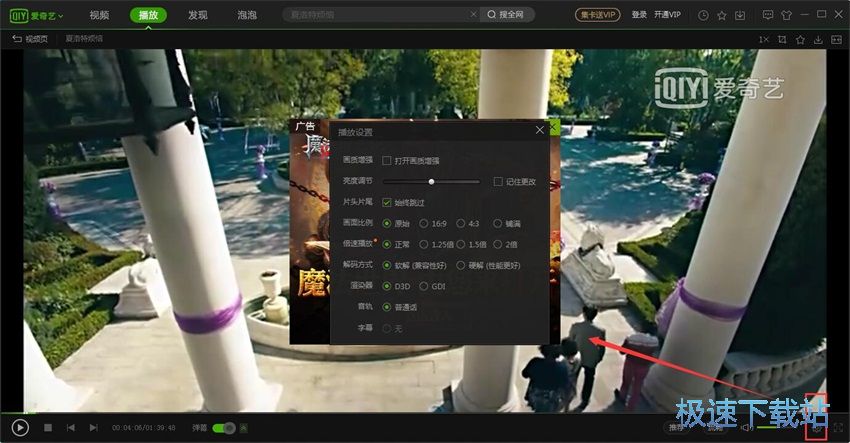Click the 开通VIP link

coord(667,15)
